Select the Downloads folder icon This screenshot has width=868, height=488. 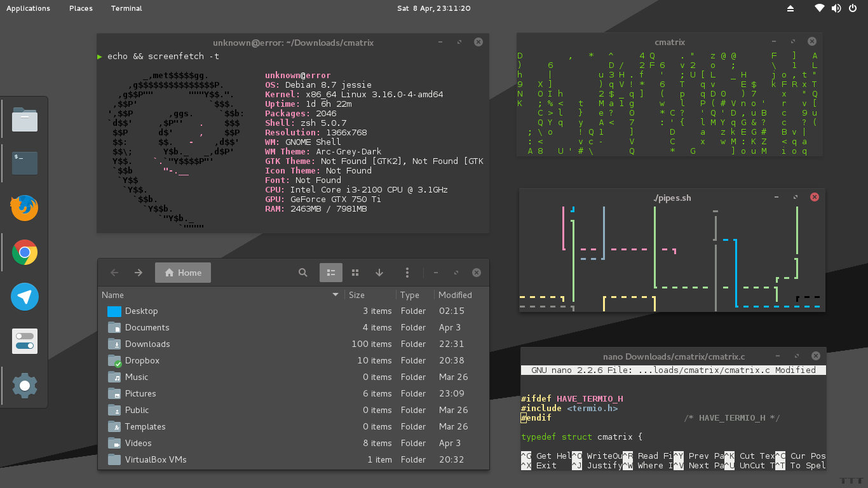click(114, 344)
